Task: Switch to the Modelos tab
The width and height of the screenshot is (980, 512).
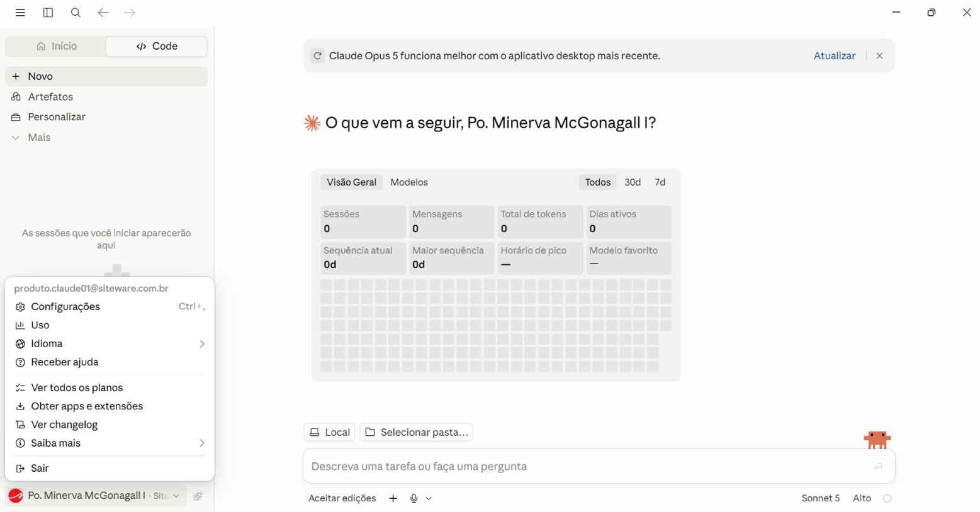Action: 409,182
